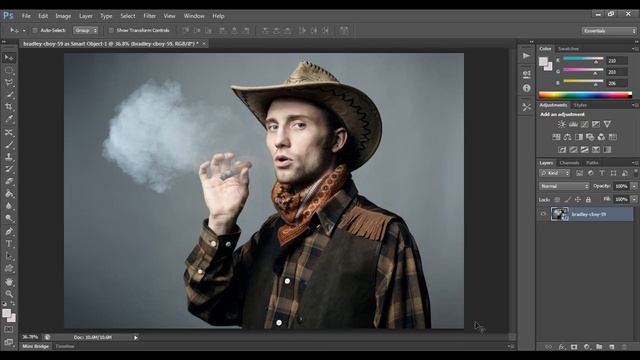Switch to the Swatches tab
This screenshot has height=360, width=640.
pyautogui.click(x=568, y=49)
